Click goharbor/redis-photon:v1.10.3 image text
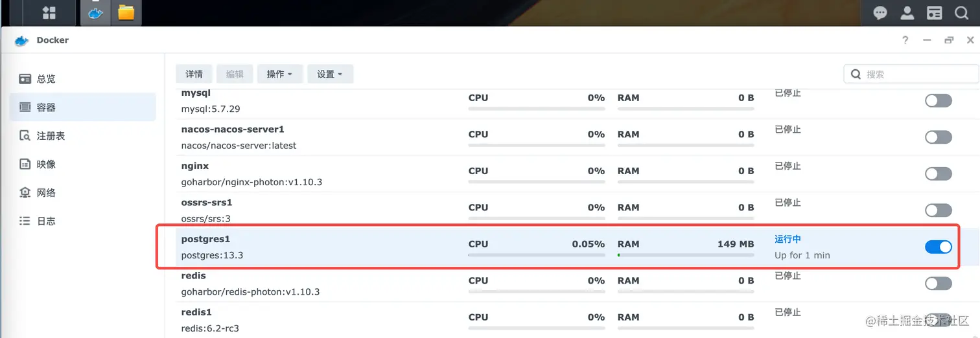 pos(250,292)
